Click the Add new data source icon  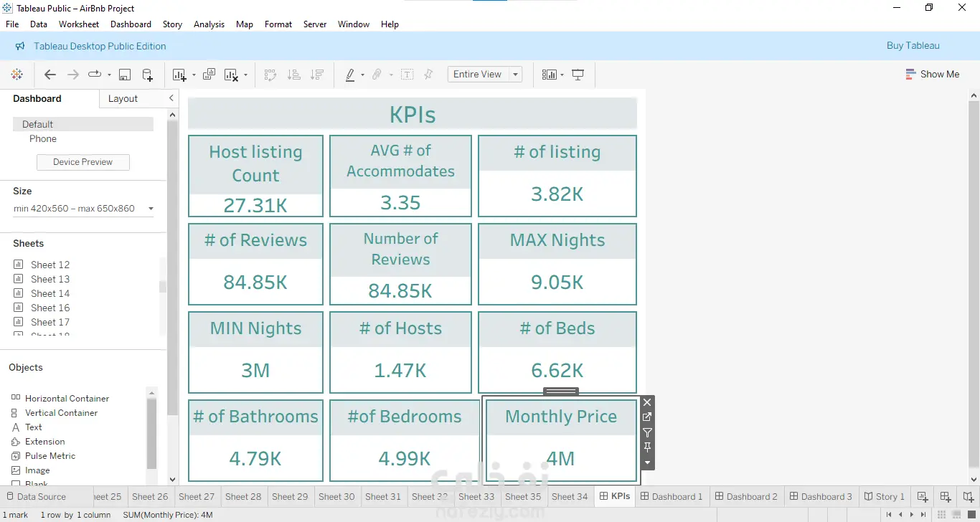coord(147,75)
